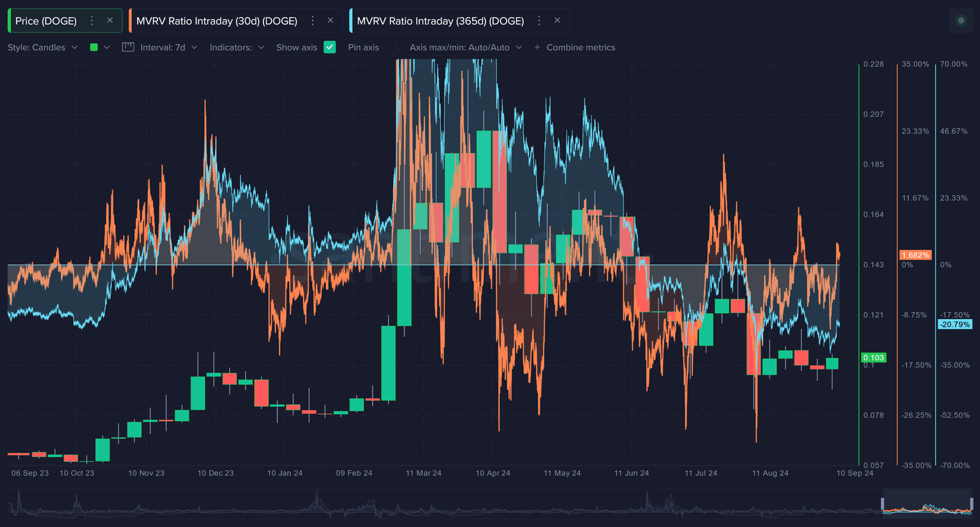Select the MVRV Ratio Intraday (365d) tab

tap(440, 20)
